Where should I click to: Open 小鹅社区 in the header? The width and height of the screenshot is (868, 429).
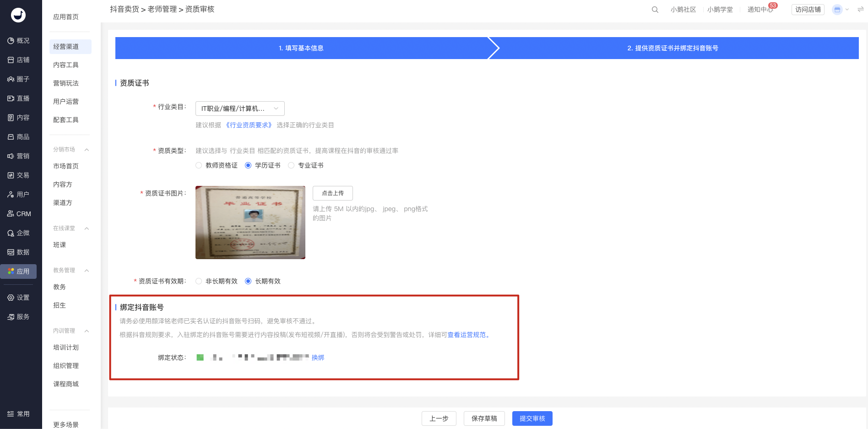point(684,10)
